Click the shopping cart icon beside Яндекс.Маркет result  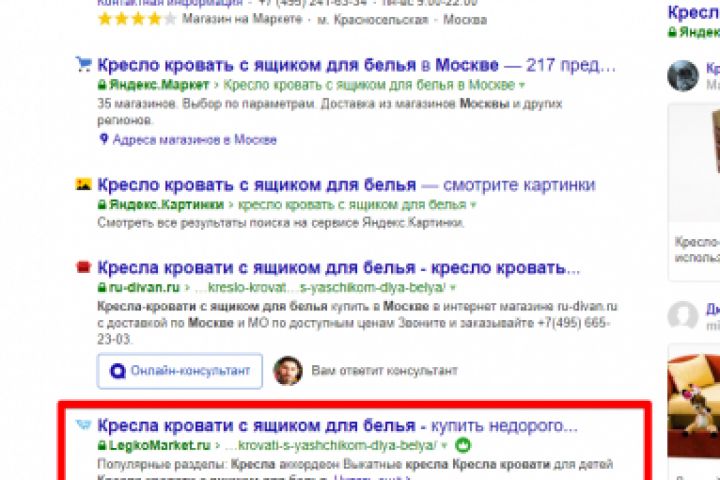pos(84,64)
